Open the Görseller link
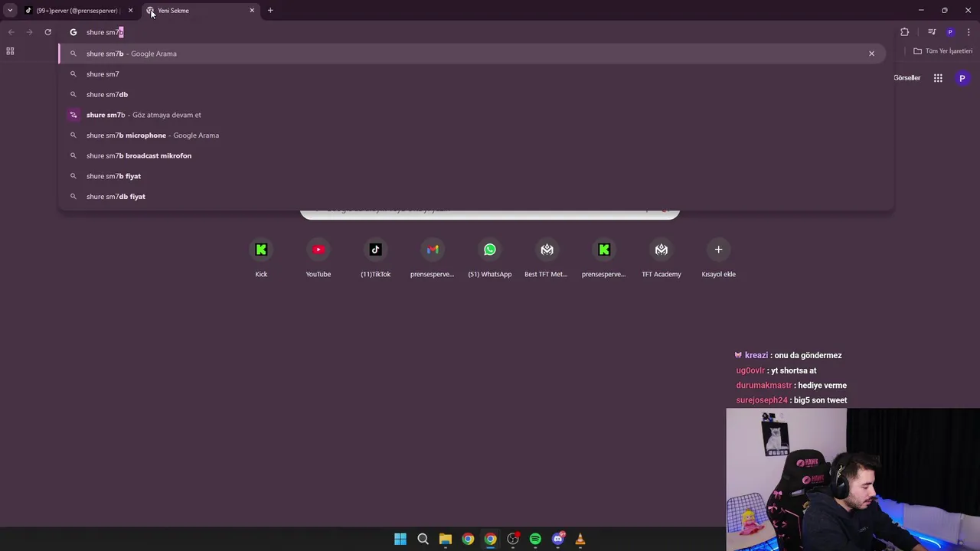The image size is (980, 551). (x=906, y=78)
